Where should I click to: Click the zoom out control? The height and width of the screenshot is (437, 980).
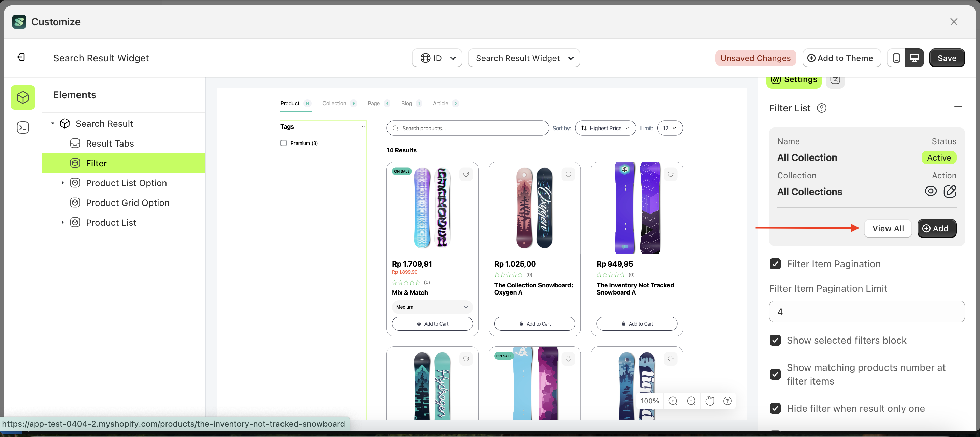[x=691, y=401]
